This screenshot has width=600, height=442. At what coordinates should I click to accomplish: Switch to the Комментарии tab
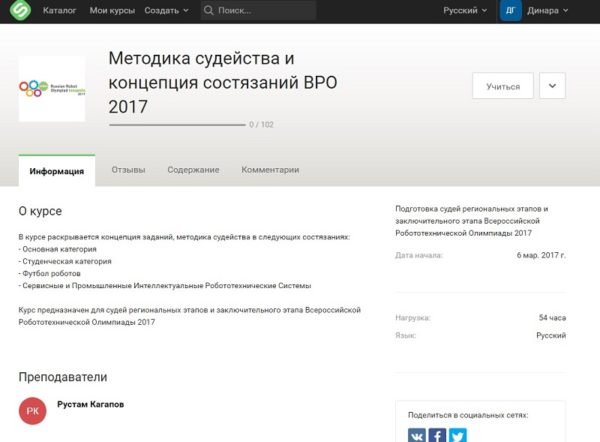pos(270,170)
